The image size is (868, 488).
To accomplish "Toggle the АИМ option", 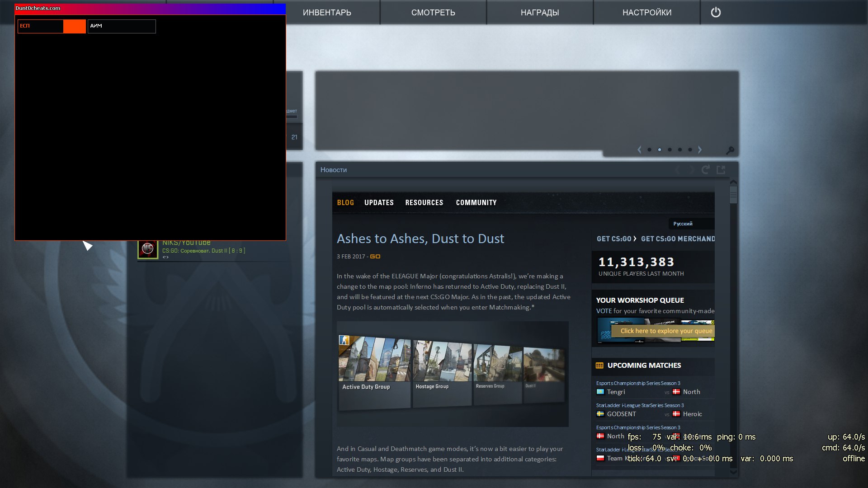I will pyautogui.click(x=121, y=26).
